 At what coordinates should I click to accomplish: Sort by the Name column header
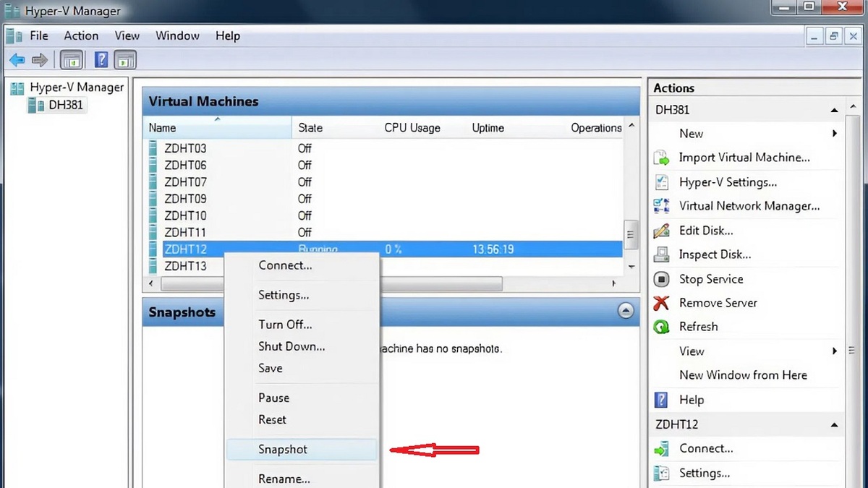coord(218,128)
